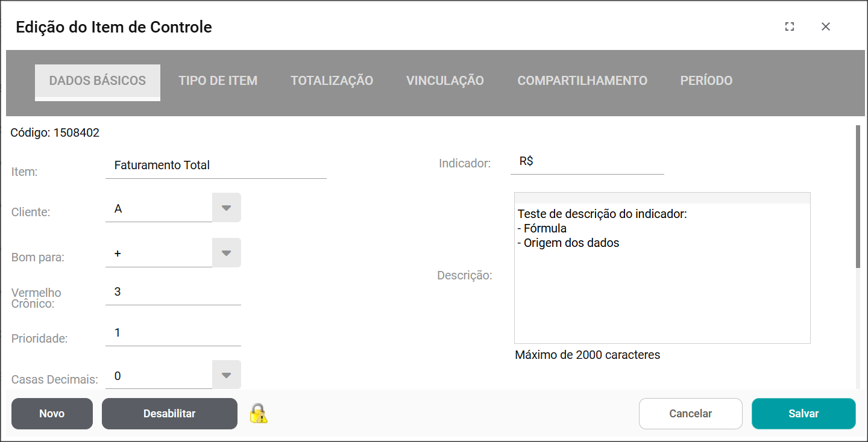Select the Compartilhamento tab
This screenshot has width=868, height=442.
pyautogui.click(x=582, y=81)
